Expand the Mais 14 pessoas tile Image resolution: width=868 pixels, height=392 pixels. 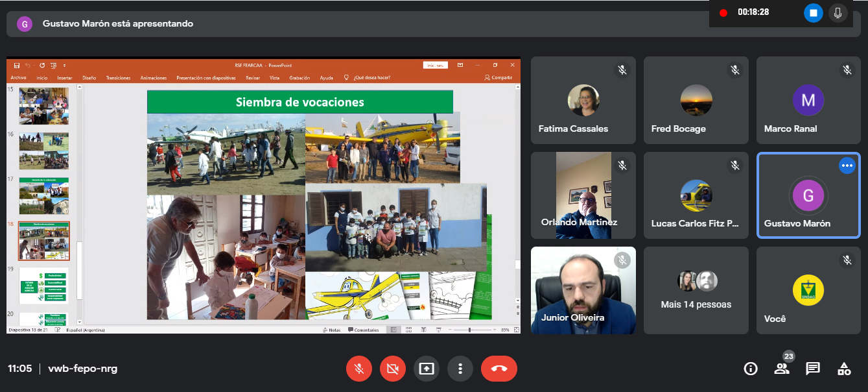(696, 291)
